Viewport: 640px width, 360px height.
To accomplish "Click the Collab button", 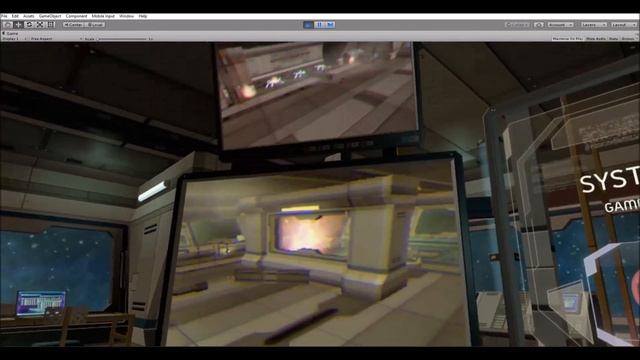I will (x=518, y=25).
